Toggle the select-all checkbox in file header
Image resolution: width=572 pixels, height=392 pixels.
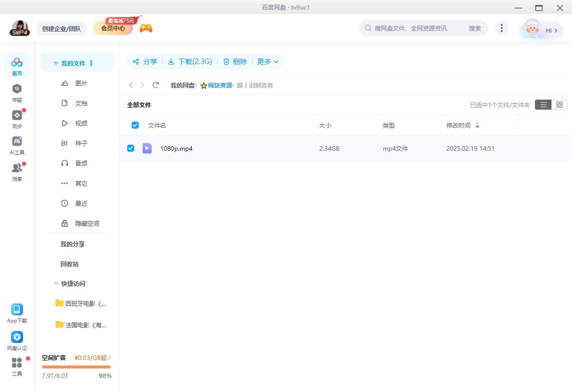tap(135, 125)
